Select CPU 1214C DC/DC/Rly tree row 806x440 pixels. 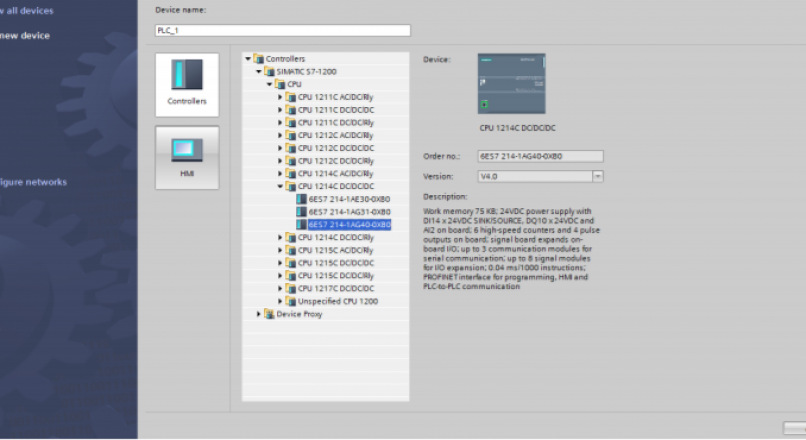tap(325, 237)
